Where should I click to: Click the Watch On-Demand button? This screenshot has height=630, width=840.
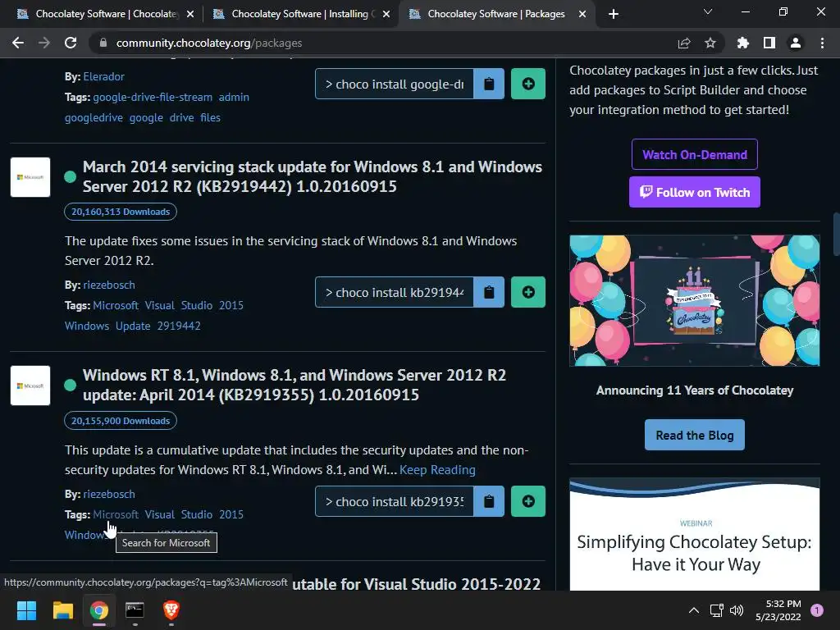tap(694, 154)
